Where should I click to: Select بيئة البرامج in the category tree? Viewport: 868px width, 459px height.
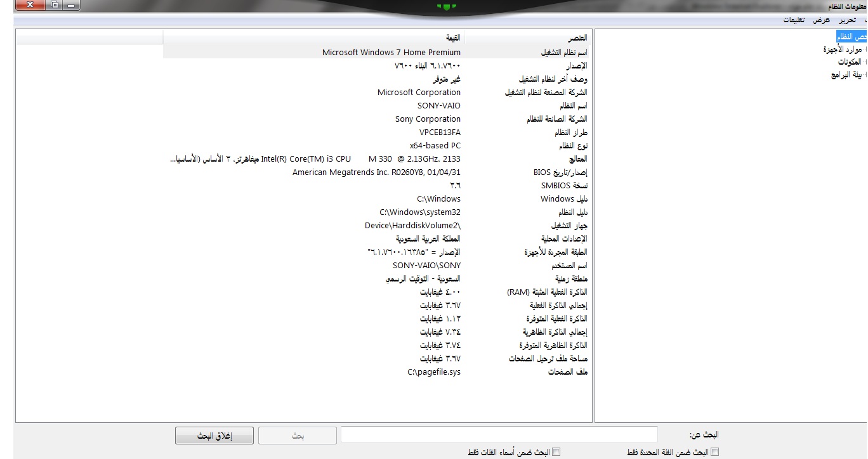[x=846, y=75]
